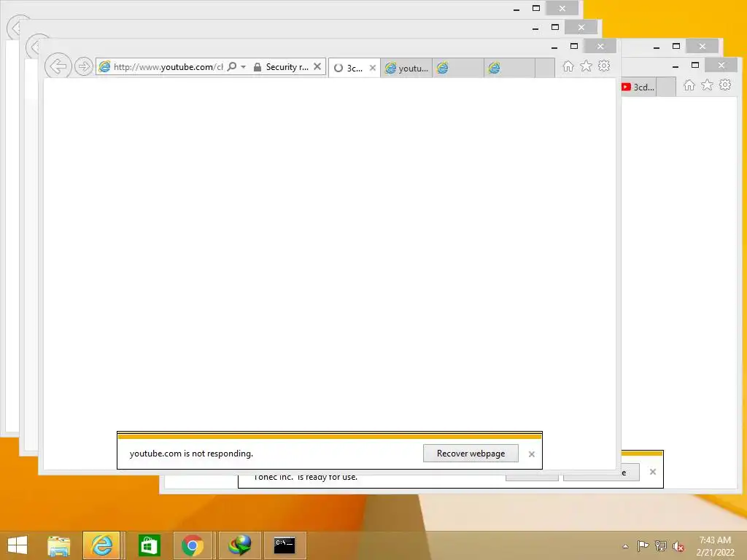Screen dimensions: 747x560
Task: Click Internet Explorer taskbar icon
Action: 101,545
